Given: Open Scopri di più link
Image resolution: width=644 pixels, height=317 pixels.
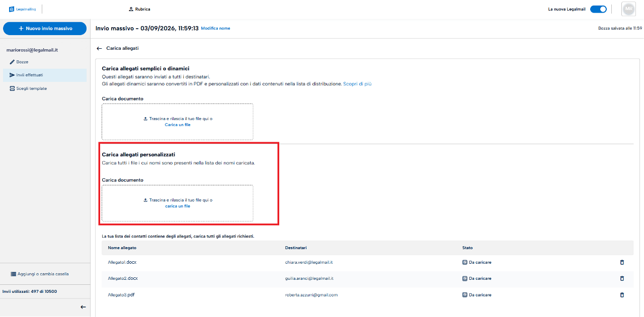Looking at the screenshot, I should (357, 84).
